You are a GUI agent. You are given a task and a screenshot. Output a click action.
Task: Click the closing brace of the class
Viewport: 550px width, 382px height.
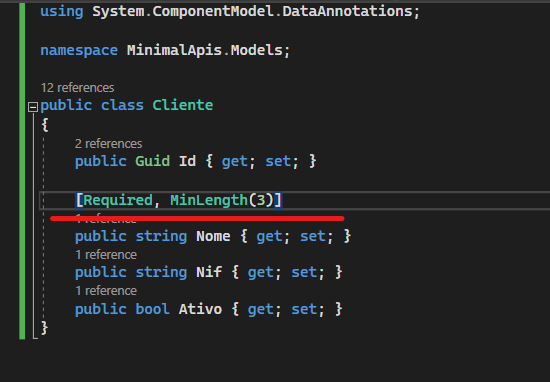tap(45, 328)
